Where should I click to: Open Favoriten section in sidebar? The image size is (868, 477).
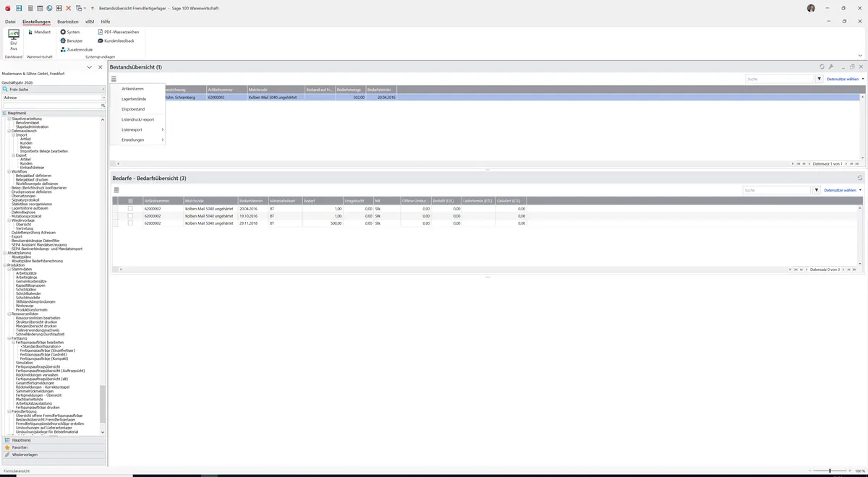[x=20, y=447]
